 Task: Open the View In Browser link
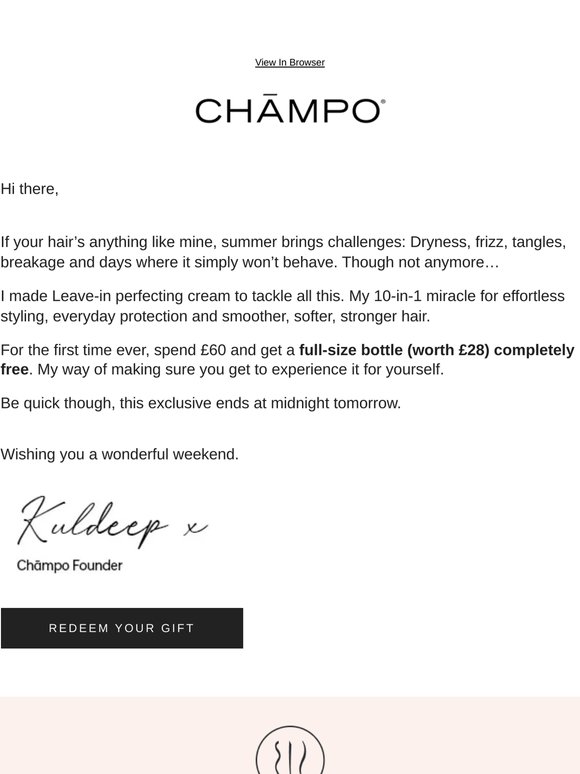(290, 63)
